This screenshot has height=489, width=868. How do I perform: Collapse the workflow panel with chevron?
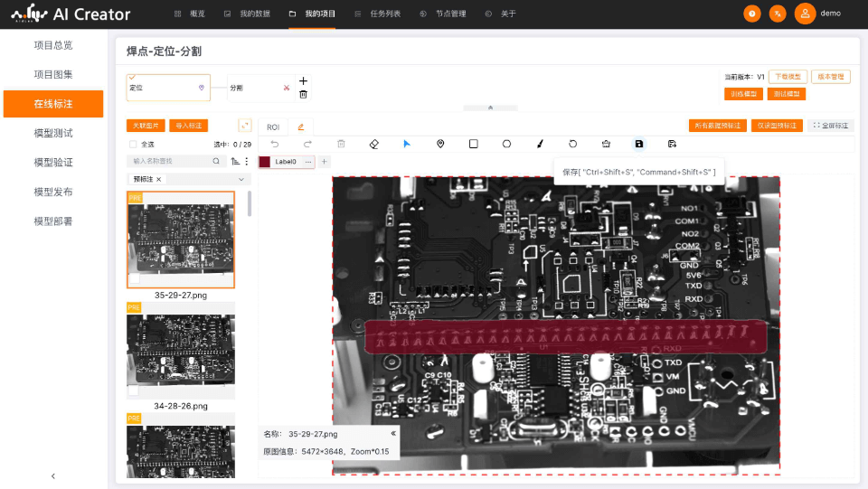[490, 108]
